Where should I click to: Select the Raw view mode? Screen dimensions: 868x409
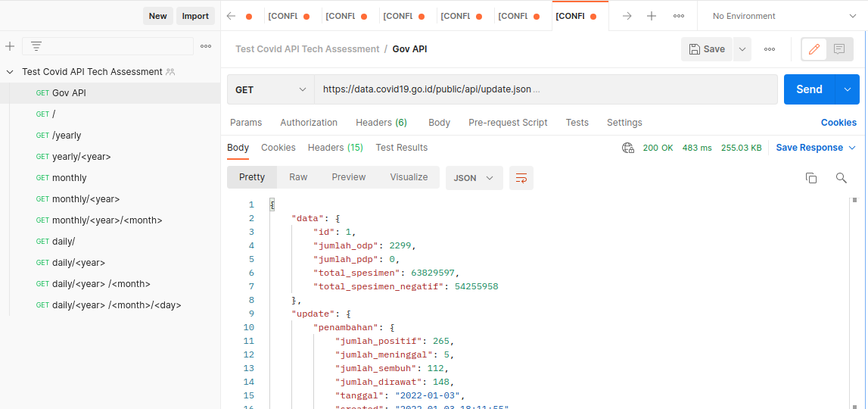point(298,177)
